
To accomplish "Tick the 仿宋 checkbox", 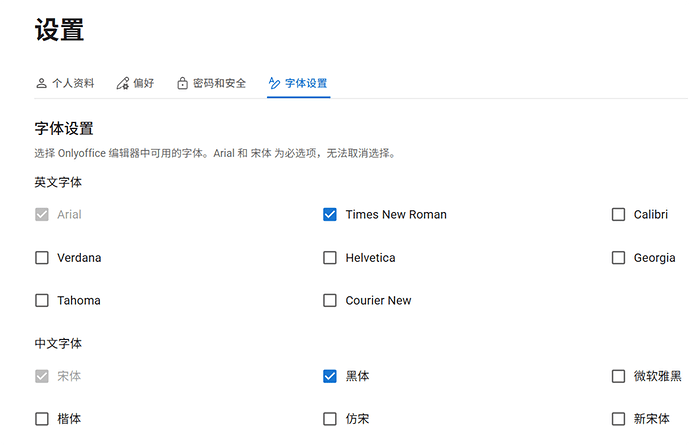I will 330,419.
